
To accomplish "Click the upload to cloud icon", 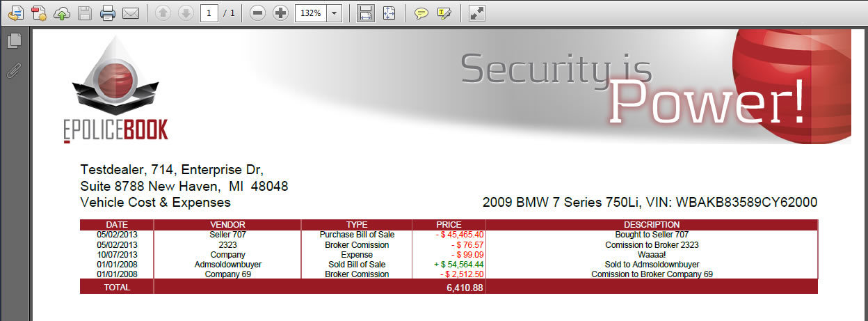I will coord(62,13).
